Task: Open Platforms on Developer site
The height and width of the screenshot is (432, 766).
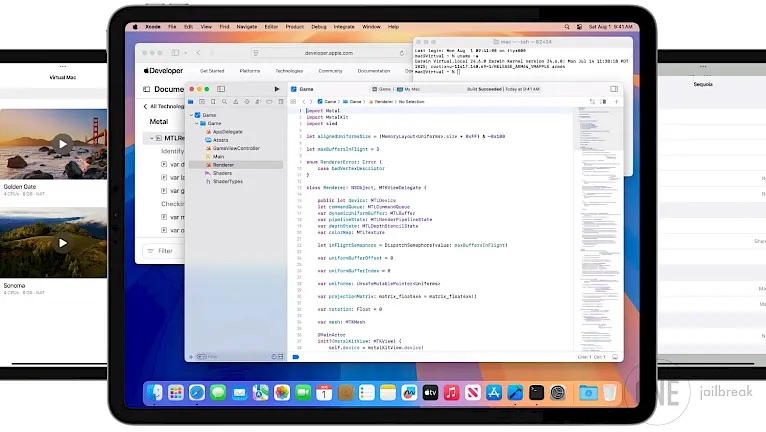Action: click(x=250, y=71)
